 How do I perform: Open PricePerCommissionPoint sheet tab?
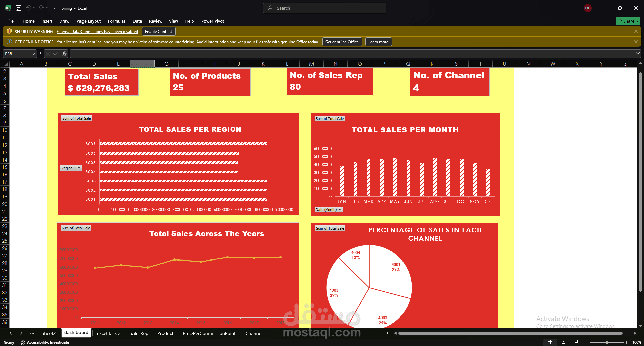(x=209, y=333)
